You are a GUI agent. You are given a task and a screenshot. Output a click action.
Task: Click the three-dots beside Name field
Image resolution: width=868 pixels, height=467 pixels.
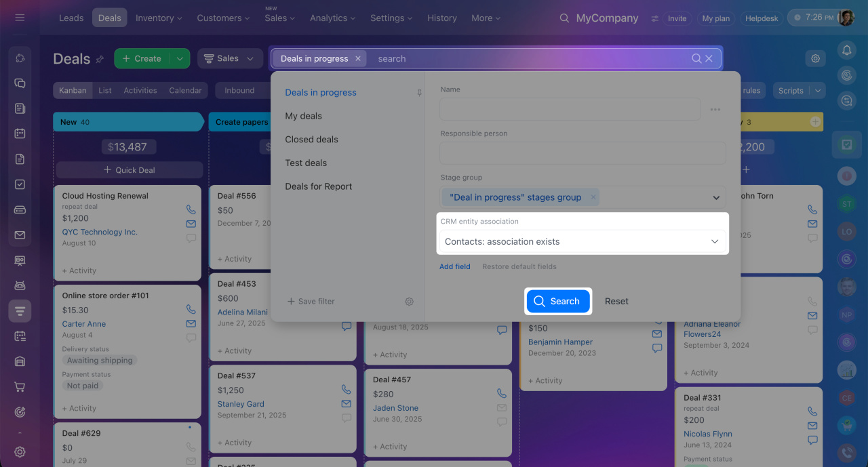pos(715,109)
